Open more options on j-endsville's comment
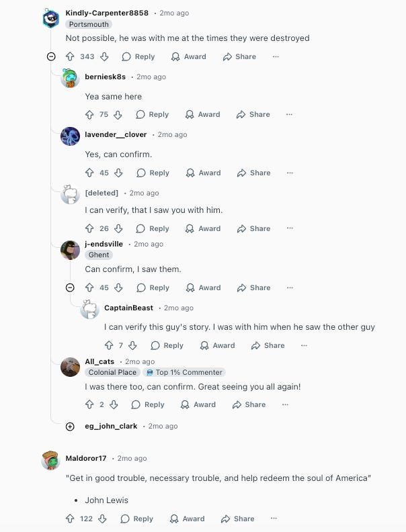This screenshot has height=532, width=406. 290,287
